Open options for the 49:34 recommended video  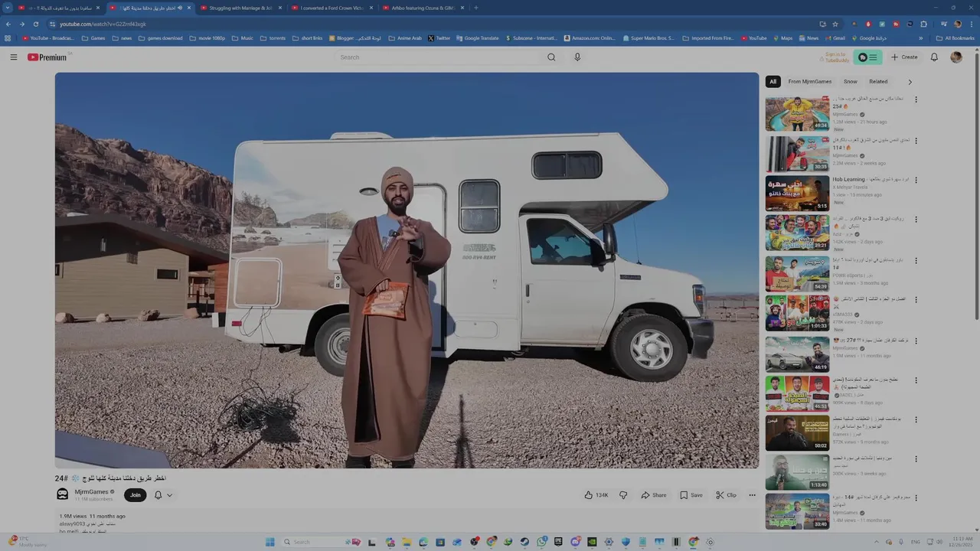pos(916,99)
